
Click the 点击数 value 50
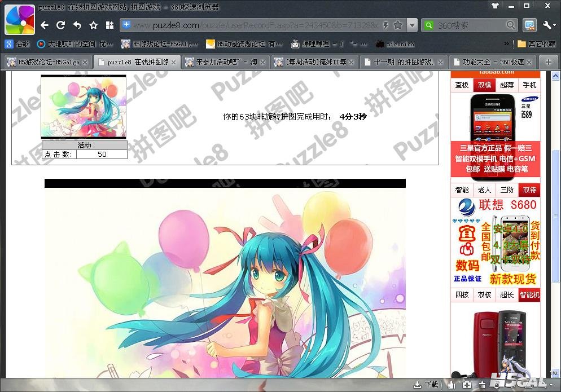[x=102, y=154]
